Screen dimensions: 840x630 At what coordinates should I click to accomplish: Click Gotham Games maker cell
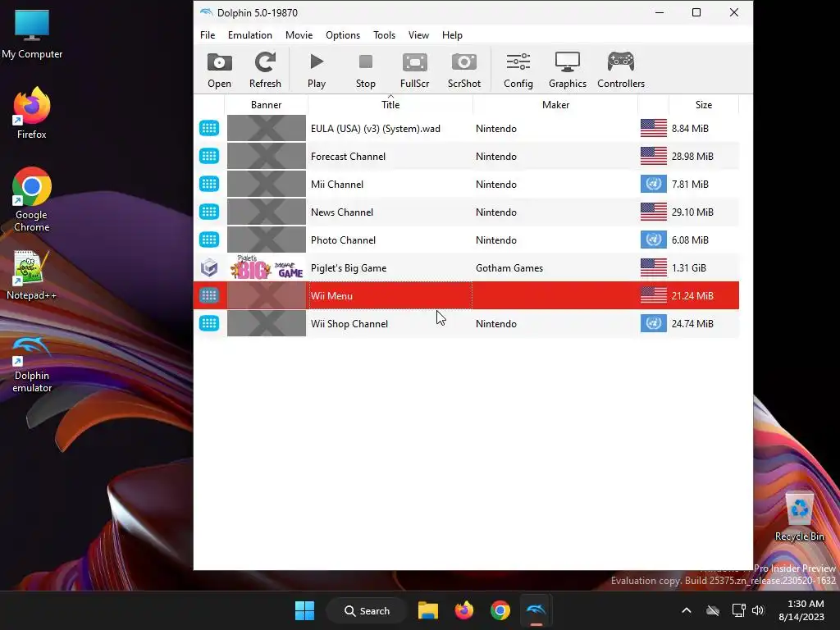tap(509, 268)
